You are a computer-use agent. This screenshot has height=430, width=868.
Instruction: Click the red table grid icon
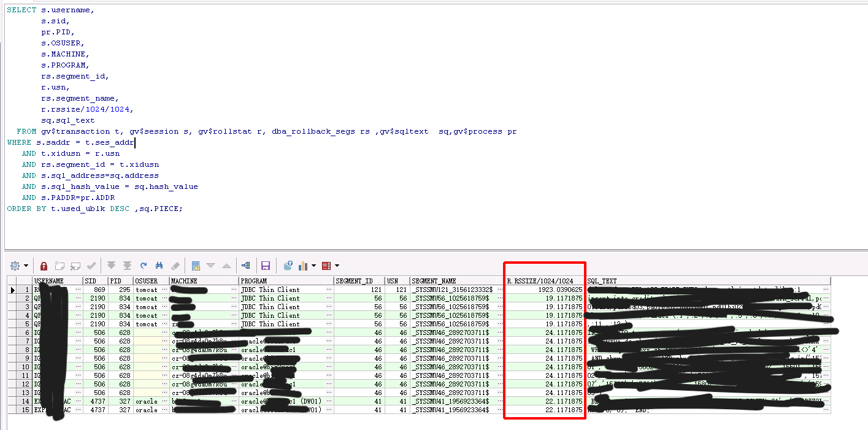tap(326, 266)
